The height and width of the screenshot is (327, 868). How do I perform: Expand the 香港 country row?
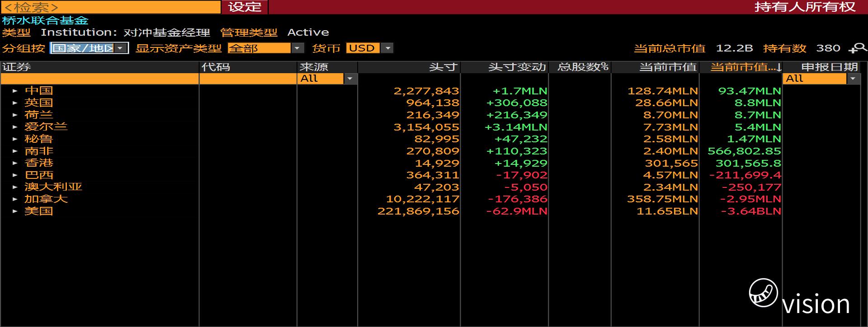(x=15, y=163)
